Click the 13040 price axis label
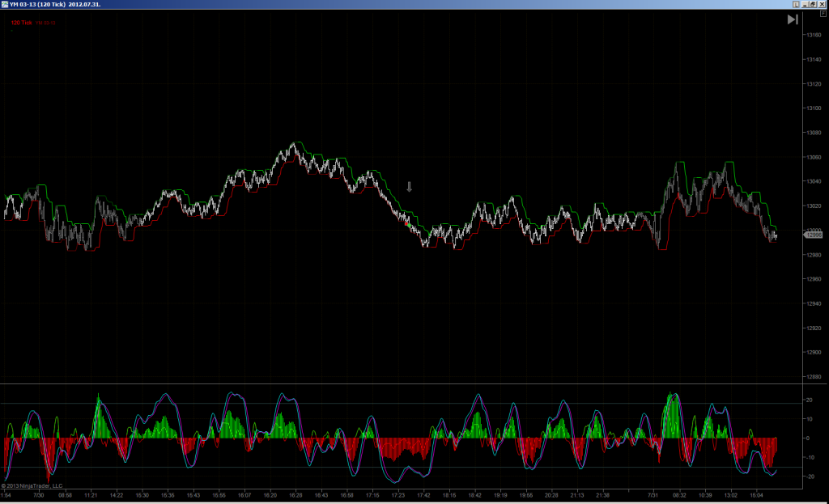 [814, 181]
